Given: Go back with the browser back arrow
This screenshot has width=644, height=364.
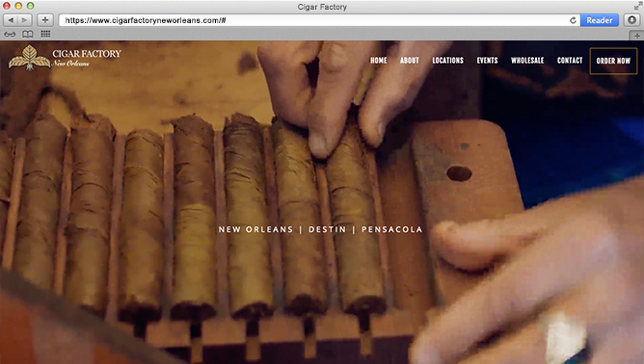Looking at the screenshot, I should [11, 20].
